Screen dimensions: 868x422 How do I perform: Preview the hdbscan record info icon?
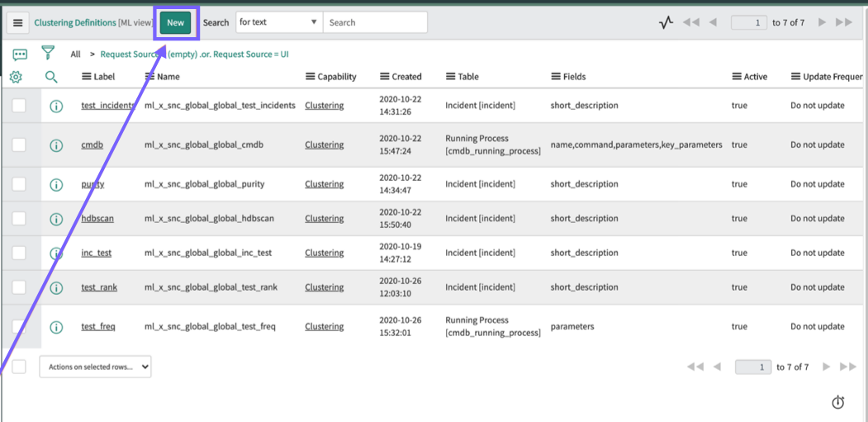pyautogui.click(x=56, y=219)
